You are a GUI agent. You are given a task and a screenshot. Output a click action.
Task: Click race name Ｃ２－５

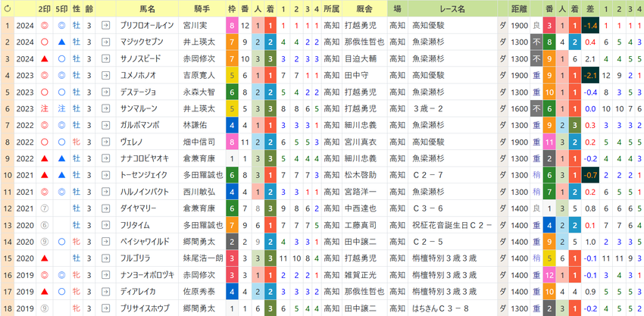pyautogui.click(x=427, y=242)
